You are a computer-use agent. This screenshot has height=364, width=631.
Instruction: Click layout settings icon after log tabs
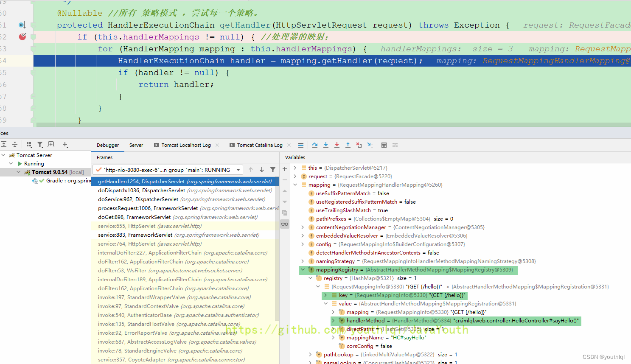point(301,145)
